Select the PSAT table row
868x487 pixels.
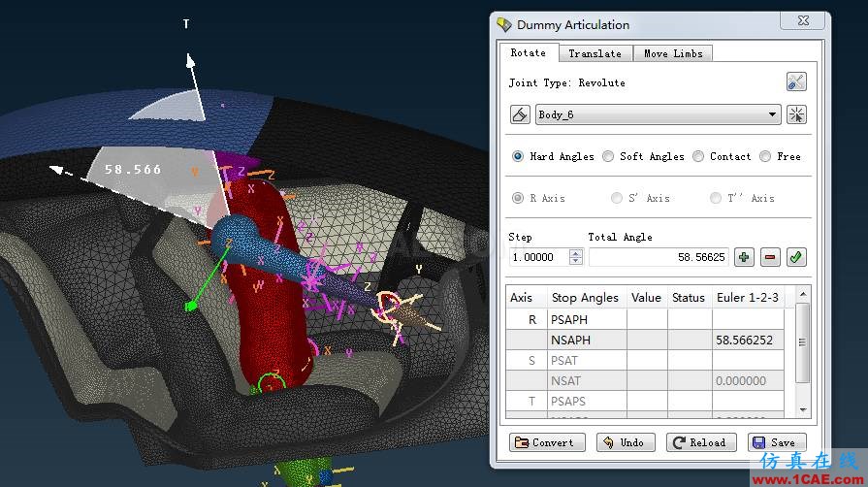click(645, 360)
